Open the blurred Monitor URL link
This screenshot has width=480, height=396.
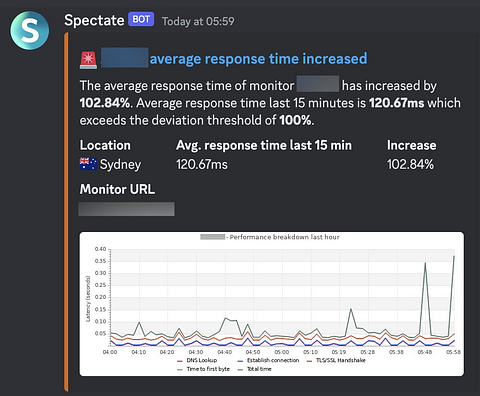coord(126,209)
